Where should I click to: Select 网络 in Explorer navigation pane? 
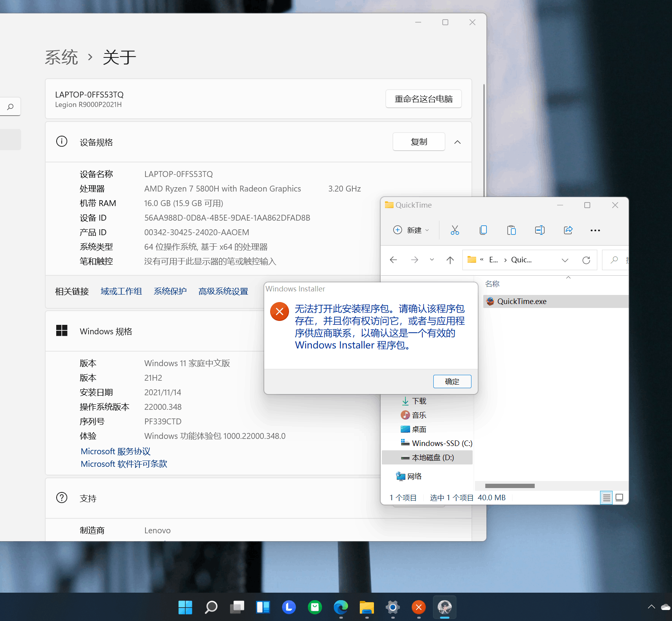(409, 477)
